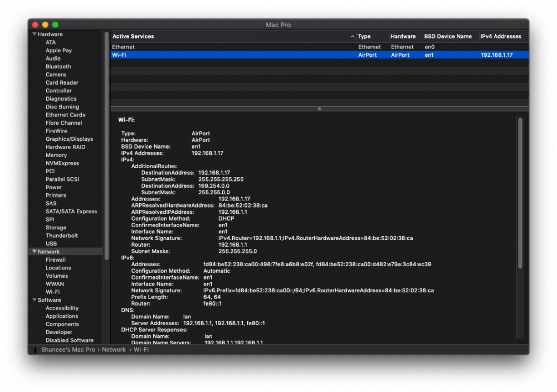Open Graphics/Displays information

[69, 139]
